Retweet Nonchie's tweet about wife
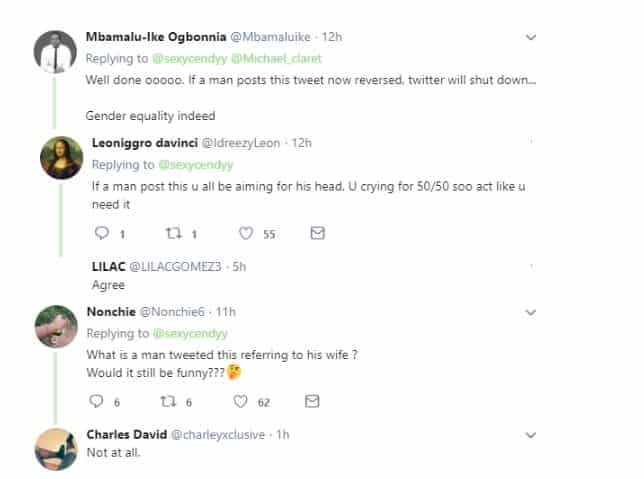The height and width of the screenshot is (479, 644). 170,401
